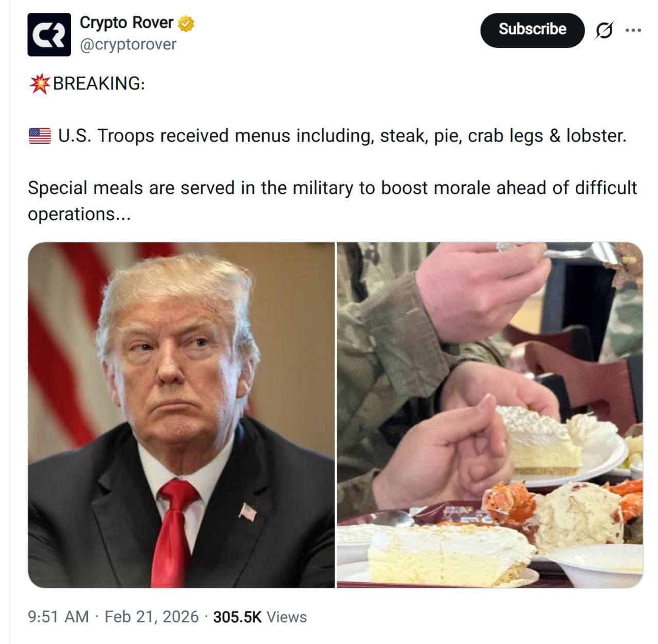The image size is (658, 644).
Task: Click the BREAKING: heading text
Action: (99, 83)
